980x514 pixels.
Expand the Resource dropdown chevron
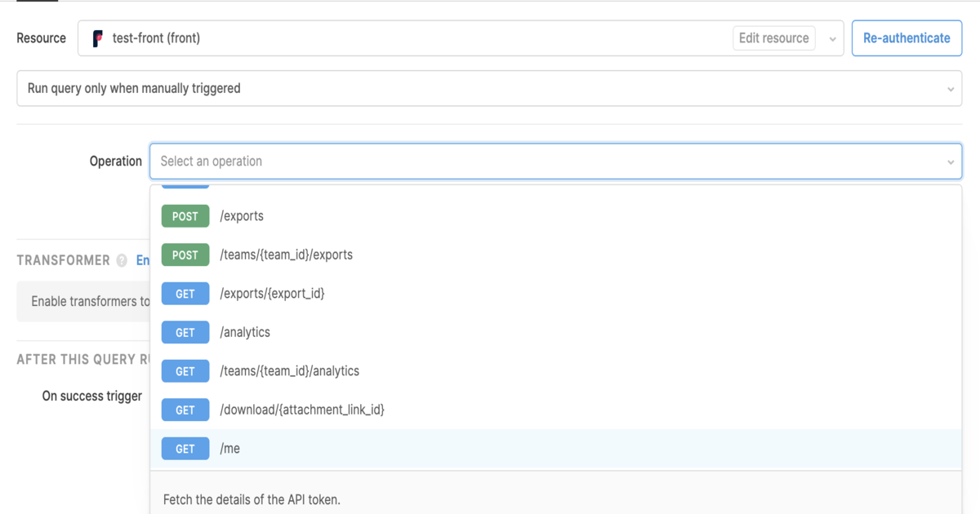[832, 39]
